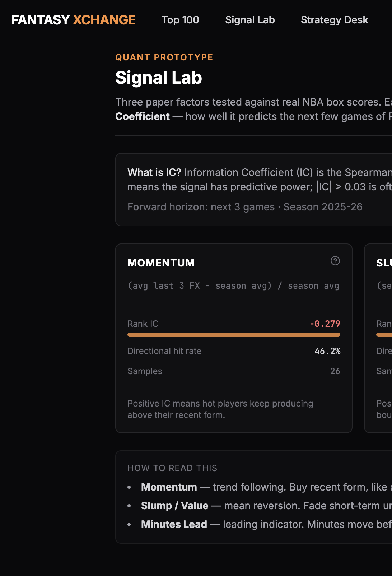
Task: Select the Signal Lab page heading
Action: (x=159, y=78)
